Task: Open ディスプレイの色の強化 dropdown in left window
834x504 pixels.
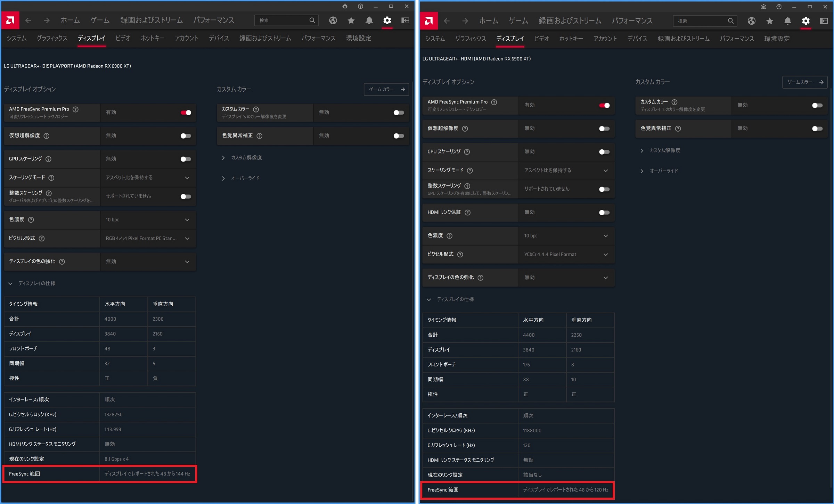Action: [148, 262]
